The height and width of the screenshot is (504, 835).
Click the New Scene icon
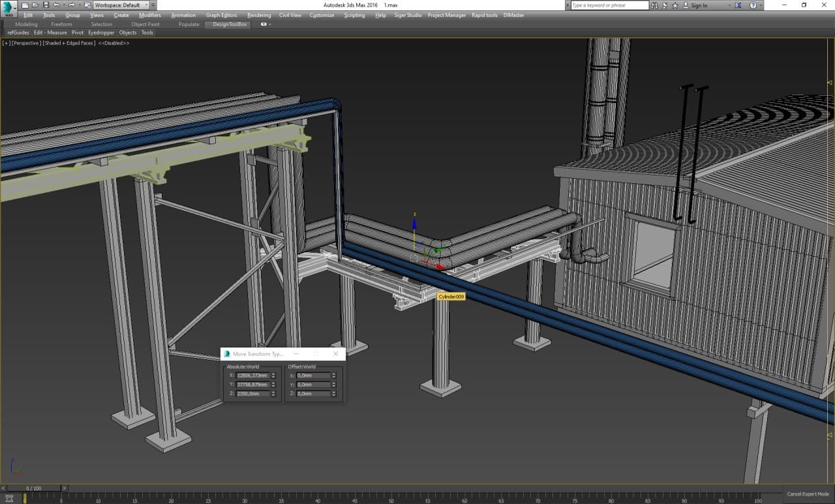pos(25,5)
